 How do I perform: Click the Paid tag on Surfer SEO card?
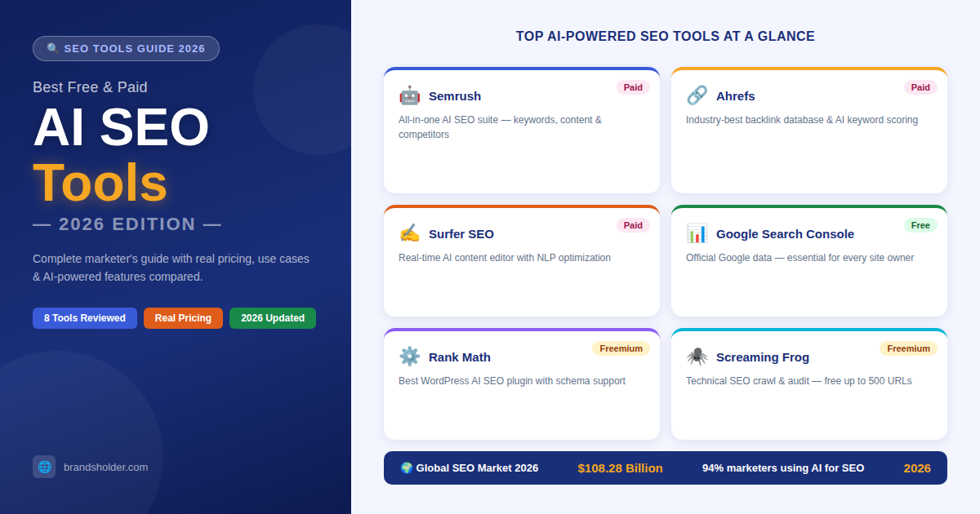click(x=633, y=225)
